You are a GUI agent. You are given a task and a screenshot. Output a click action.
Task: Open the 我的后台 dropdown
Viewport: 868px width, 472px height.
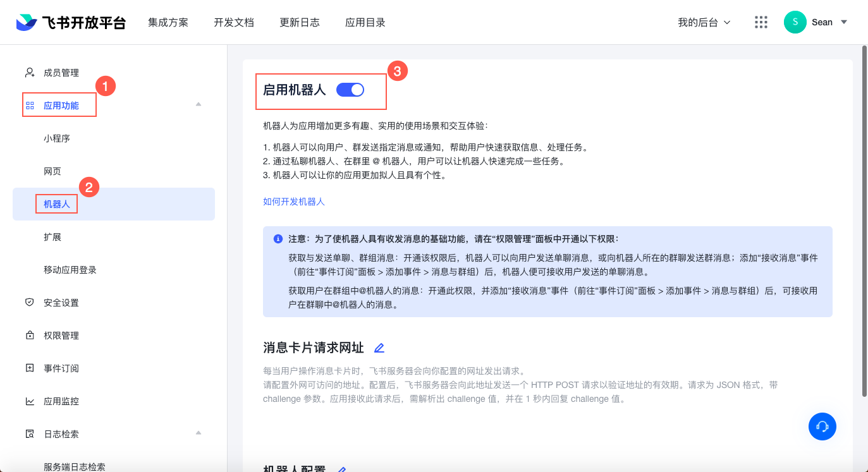704,22
